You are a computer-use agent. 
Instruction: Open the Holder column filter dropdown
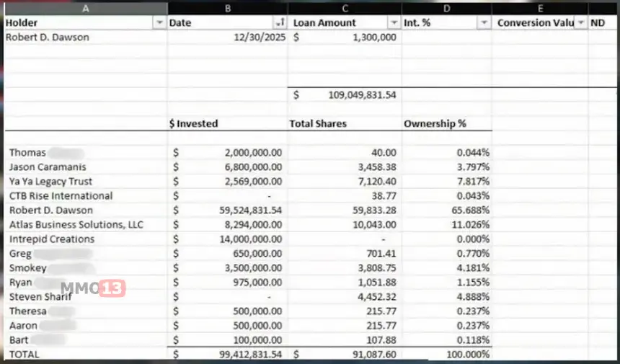[159, 23]
